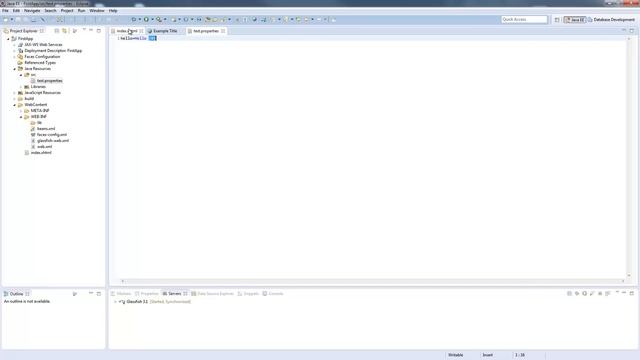Viewport: 640px width, 360px height.
Task: Click the editor horizontal scrollbar
Action: [x=373, y=281]
